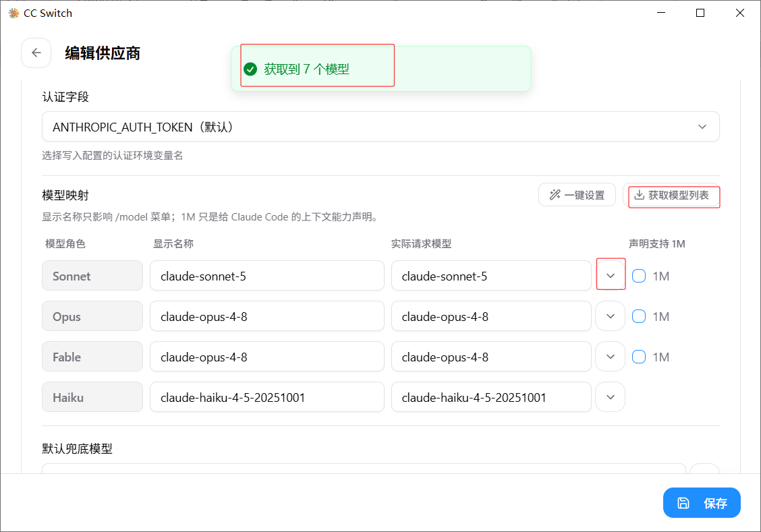This screenshot has height=532, width=761.
Task: Click the 1M hint line under 模型映射
Action: (x=210, y=216)
